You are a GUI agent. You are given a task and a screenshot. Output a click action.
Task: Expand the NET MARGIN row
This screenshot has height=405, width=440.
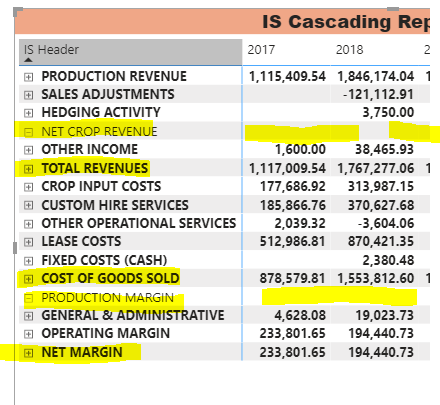point(28,353)
